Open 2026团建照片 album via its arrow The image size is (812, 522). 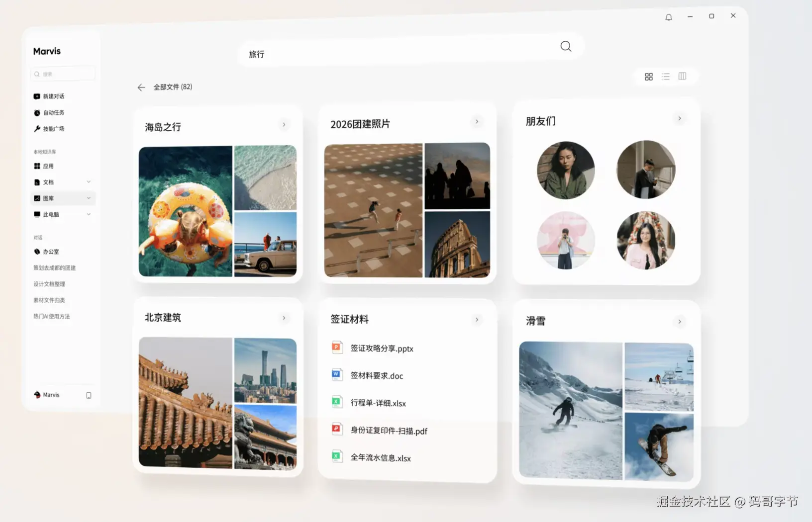tap(477, 122)
